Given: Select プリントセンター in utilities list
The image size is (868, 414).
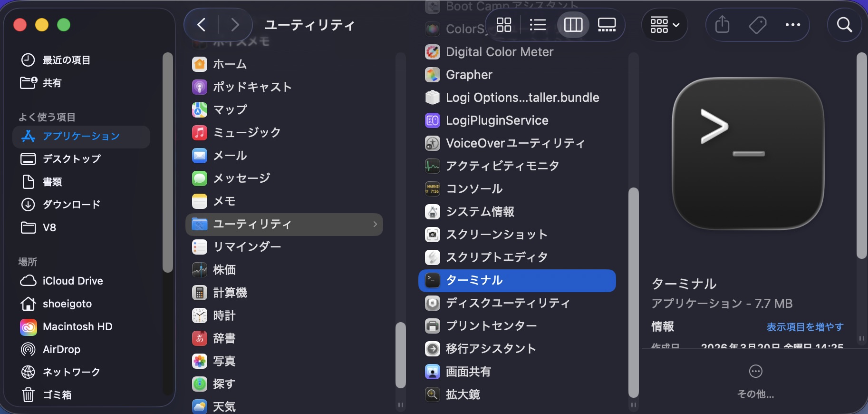Looking at the screenshot, I should pyautogui.click(x=517, y=326).
